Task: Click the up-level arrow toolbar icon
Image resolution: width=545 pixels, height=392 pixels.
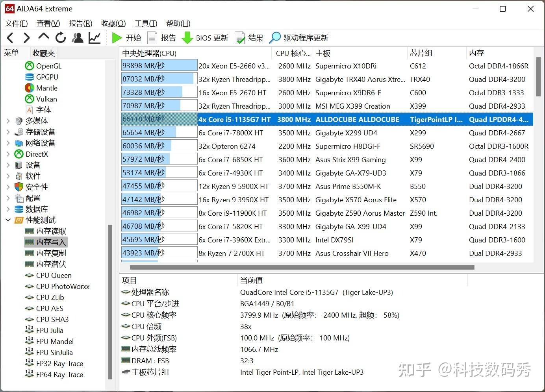Action: (43, 37)
